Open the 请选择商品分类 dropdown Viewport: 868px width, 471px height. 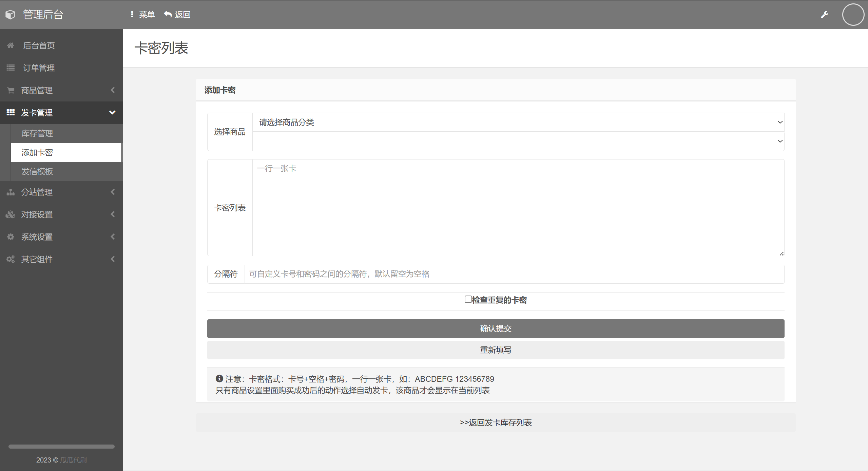pos(518,122)
